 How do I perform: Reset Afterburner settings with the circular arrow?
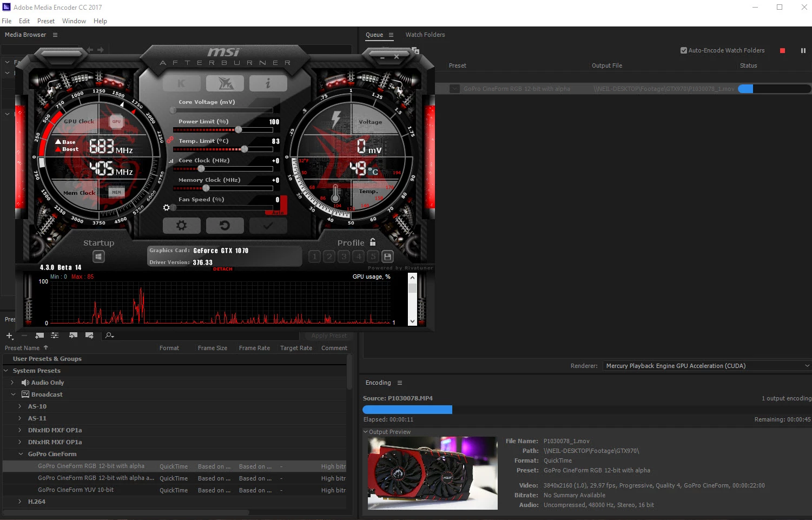tap(225, 226)
